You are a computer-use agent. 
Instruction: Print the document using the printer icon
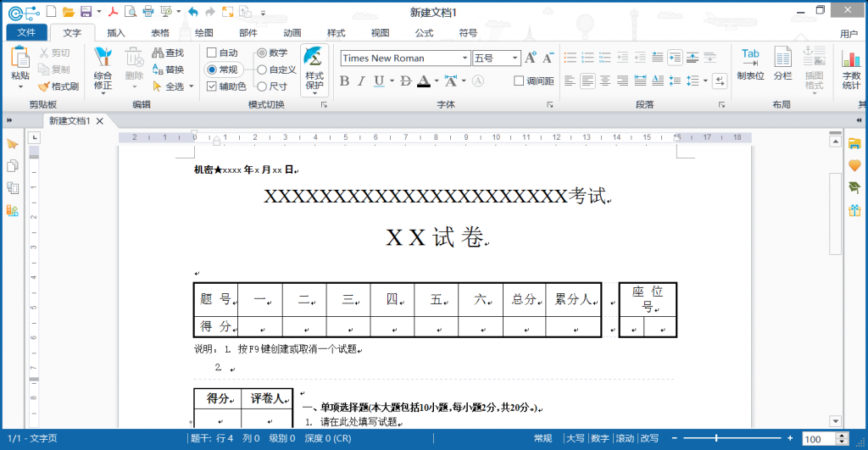point(148,12)
